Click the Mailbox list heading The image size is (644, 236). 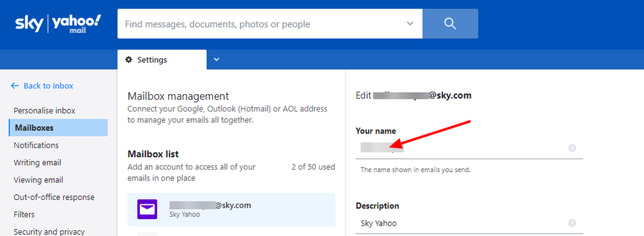153,154
